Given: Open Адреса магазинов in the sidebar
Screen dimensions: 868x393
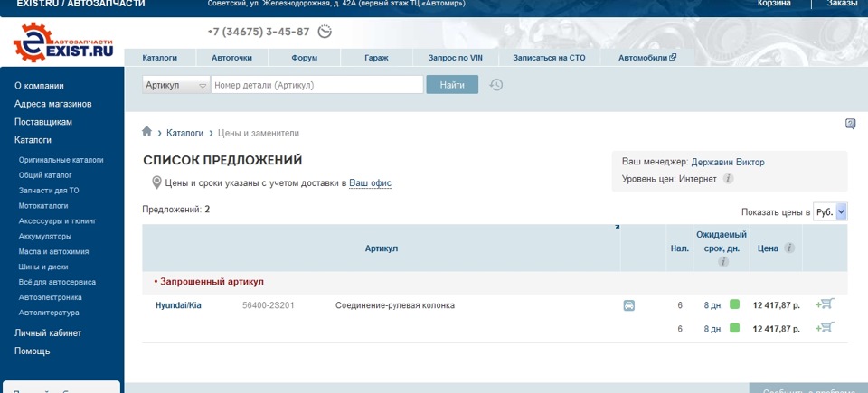Looking at the screenshot, I should pos(53,104).
